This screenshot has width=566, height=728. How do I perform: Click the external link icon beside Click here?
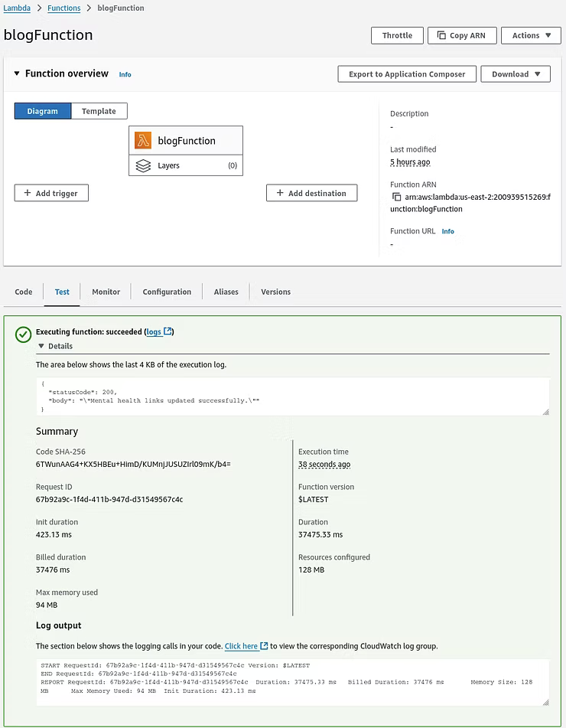coord(264,645)
